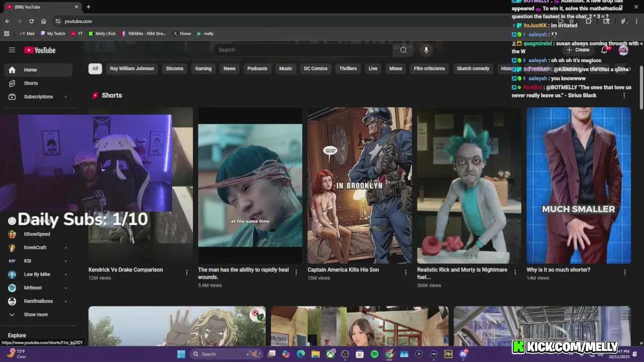Play the Realistic Rick and Morty short

(x=469, y=185)
